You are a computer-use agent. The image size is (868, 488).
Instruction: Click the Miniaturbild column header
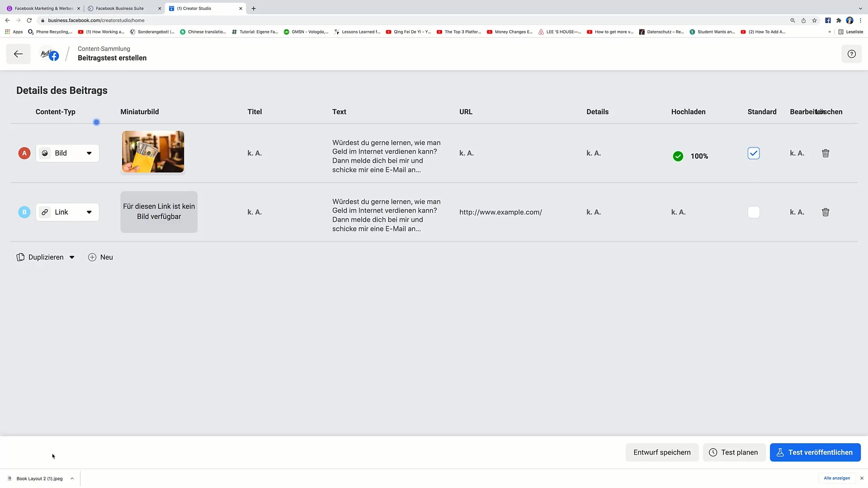pyautogui.click(x=140, y=112)
